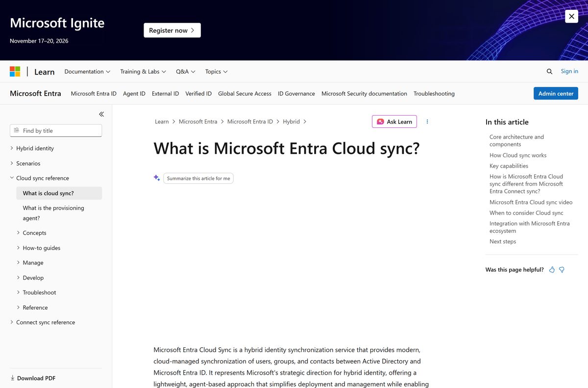The height and width of the screenshot is (388, 588).
Task: Click the Find by title filter field
Action: pyautogui.click(x=56, y=131)
